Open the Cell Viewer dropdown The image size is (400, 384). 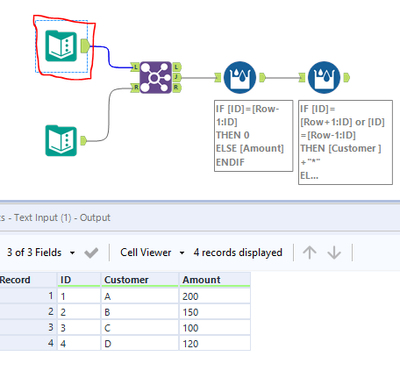point(152,253)
